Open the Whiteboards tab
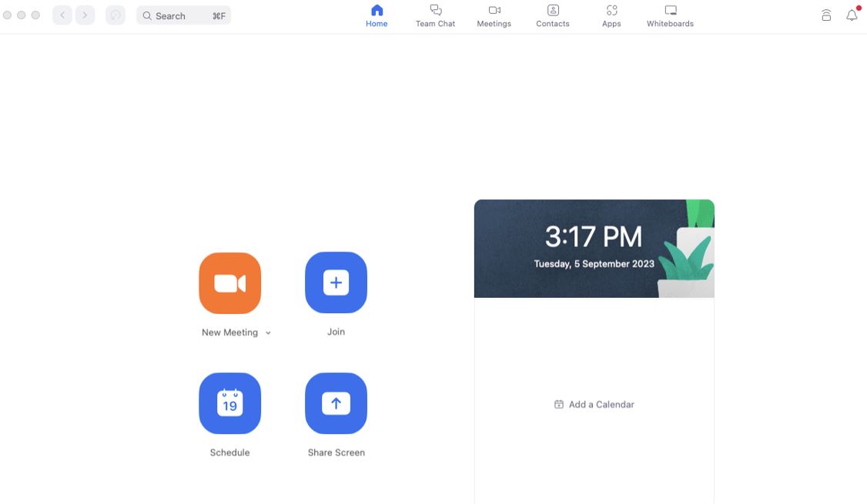 pyautogui.click(x=670, y=16)
